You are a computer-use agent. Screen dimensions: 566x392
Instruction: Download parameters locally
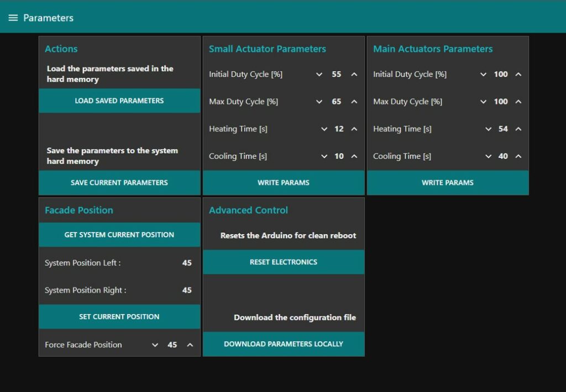(x=284, y=344)
